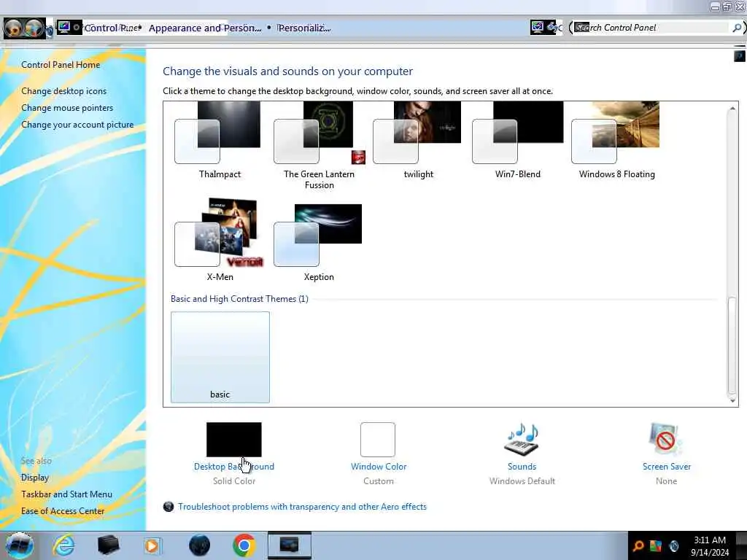Select The Green Lantern Fussion theme
The width and height of the screenshot is (747, 560).
[x=320, y=145]
